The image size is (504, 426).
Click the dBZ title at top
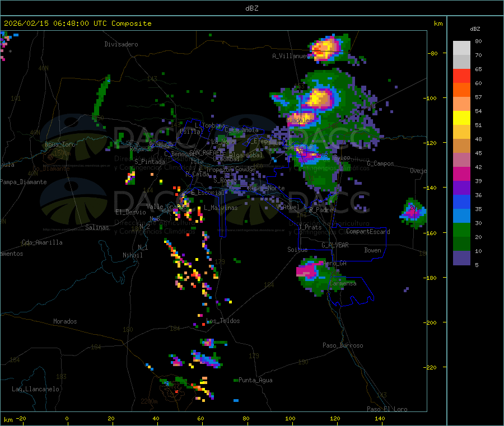pos(251,8)
